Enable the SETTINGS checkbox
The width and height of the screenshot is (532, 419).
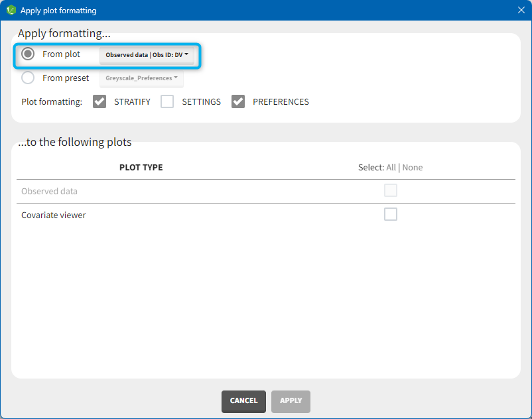pyautogui.click(x=167, y=101)
